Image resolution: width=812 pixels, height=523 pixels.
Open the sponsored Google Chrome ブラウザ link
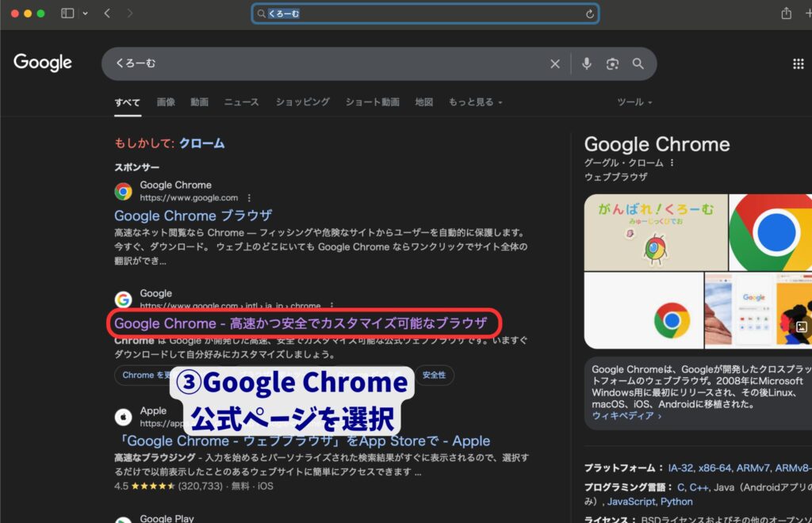point(193,216)
